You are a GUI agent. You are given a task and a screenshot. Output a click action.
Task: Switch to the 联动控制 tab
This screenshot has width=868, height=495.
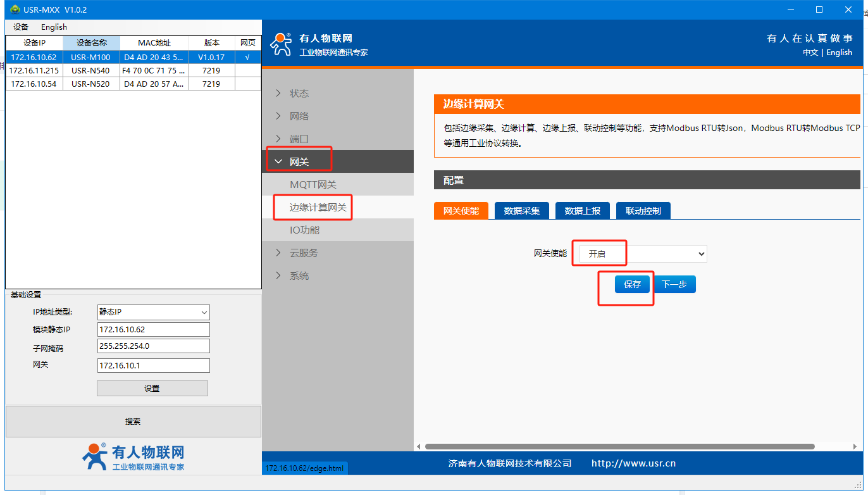point(643,211)
